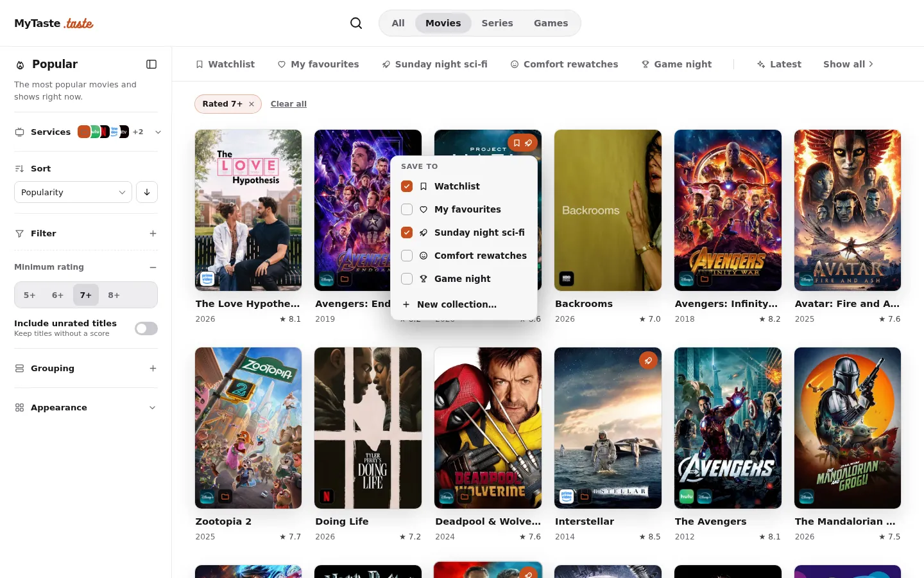
Task: Click the MyTaste logo
Action: [x=54, y=23]
